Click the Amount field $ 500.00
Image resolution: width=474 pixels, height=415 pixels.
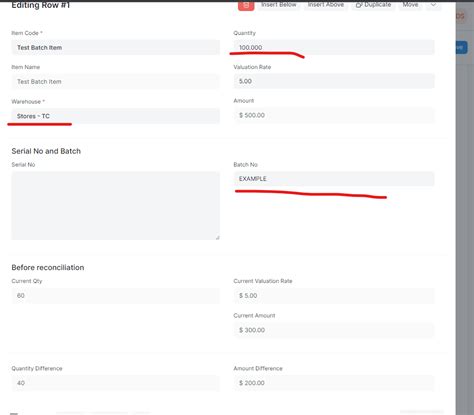click(x=334, y=115)
